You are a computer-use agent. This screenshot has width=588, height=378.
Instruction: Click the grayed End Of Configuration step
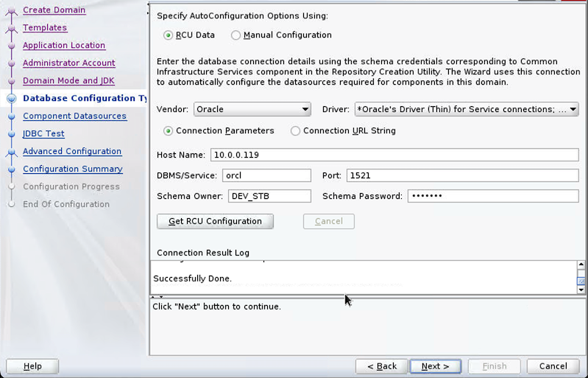(66, 204)
